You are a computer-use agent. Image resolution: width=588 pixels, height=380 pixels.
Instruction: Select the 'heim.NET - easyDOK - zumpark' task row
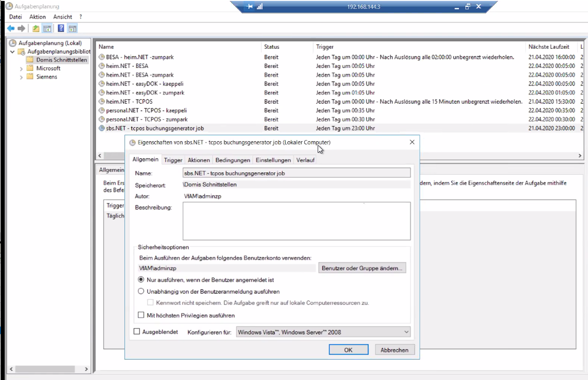coord(339,93)
